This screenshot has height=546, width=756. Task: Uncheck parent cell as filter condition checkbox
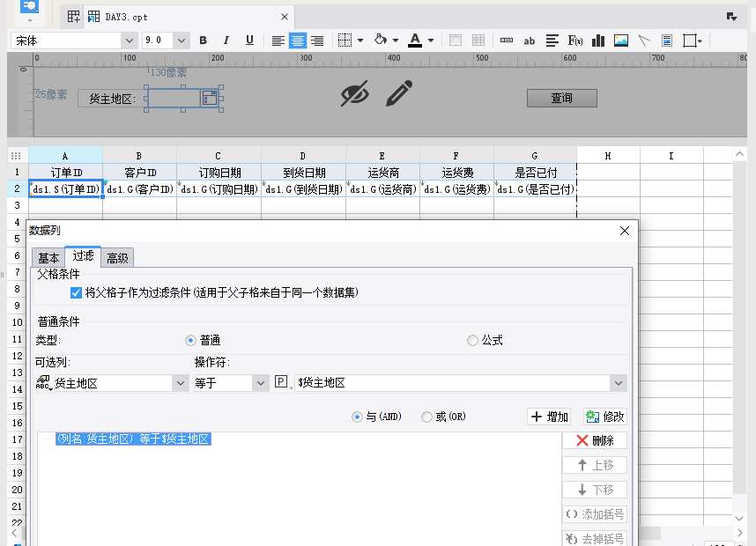coord(77,292)
